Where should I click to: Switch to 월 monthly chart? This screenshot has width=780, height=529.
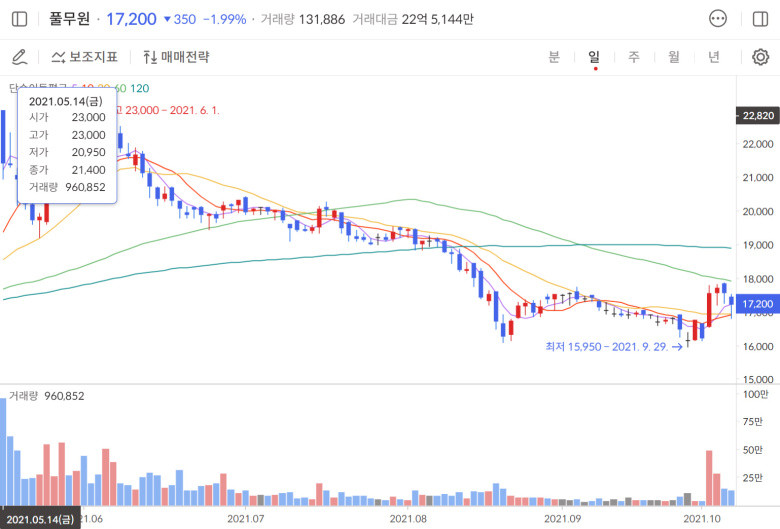click(x=674, y=57)
